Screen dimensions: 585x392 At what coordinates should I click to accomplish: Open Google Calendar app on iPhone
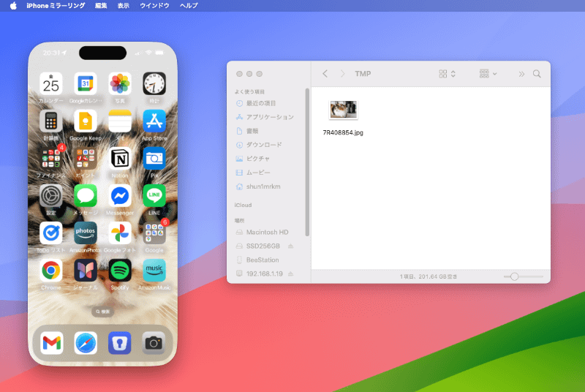[86, 84]
